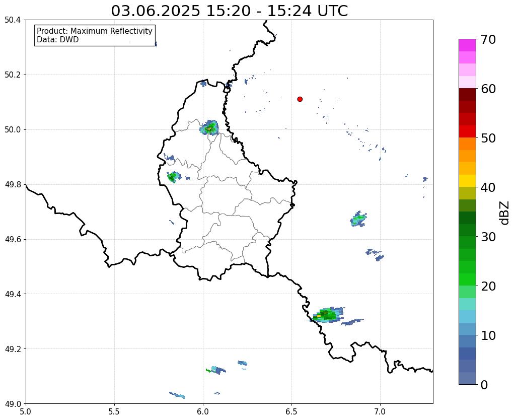The height and width of the screenshot is (420, 515).
Task: Pick the yellow 40 dBZ colorbar segment
Action: tap(467, 181)
